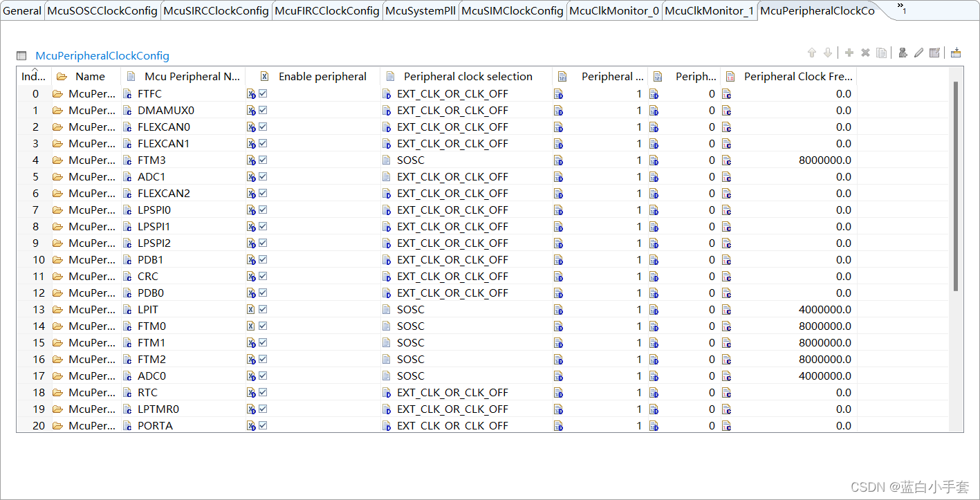This screenshot has width=980, height=500.
Task: Open the McuClkMonitor_0 tab
Action: pyautogui.click(x=614, y=11)
